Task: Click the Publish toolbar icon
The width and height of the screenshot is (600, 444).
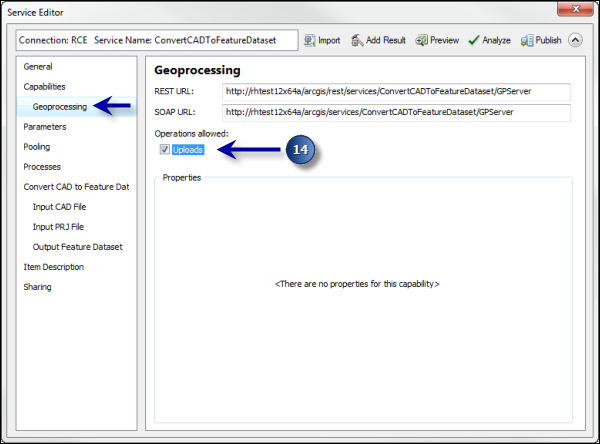Action: [527, 40]
